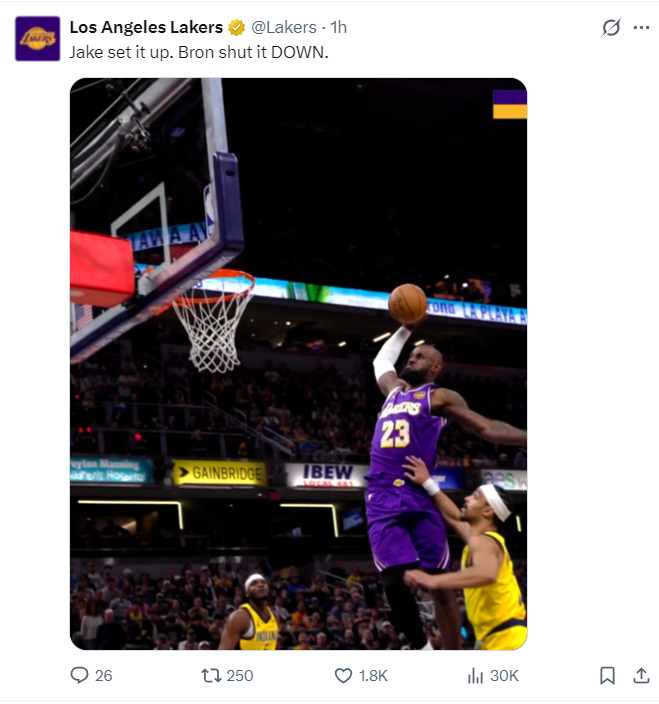Open the share arrow menu
This screenshot has height=704, width=659.
point(641,676)
